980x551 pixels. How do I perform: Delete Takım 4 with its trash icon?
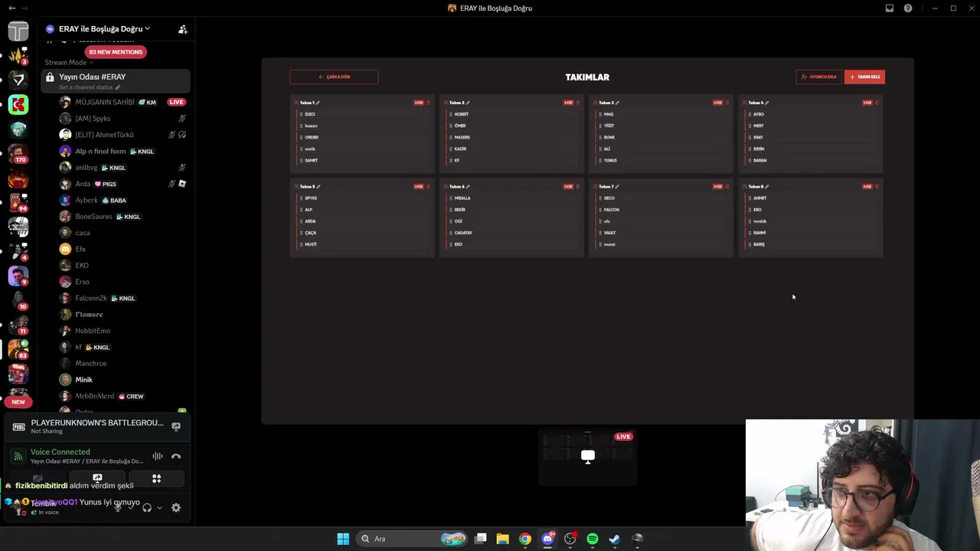[877, 103]
